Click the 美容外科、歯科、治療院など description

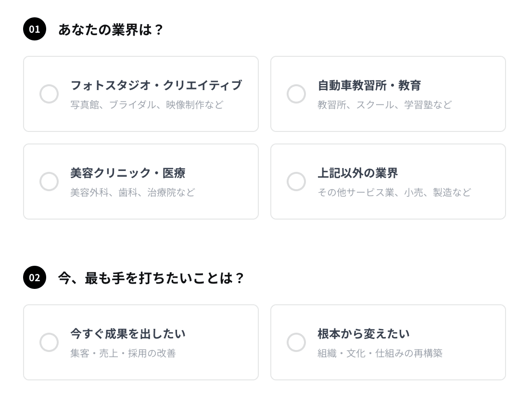click(132, 192)
